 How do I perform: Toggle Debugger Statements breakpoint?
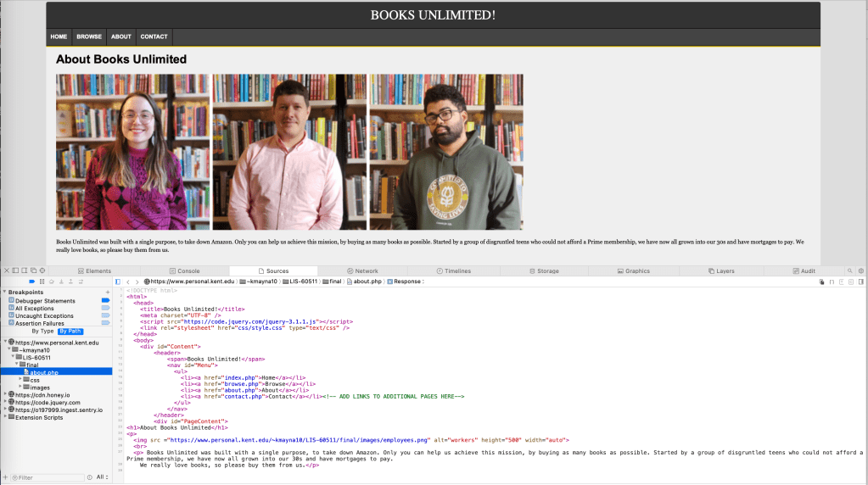coord(105,301)
